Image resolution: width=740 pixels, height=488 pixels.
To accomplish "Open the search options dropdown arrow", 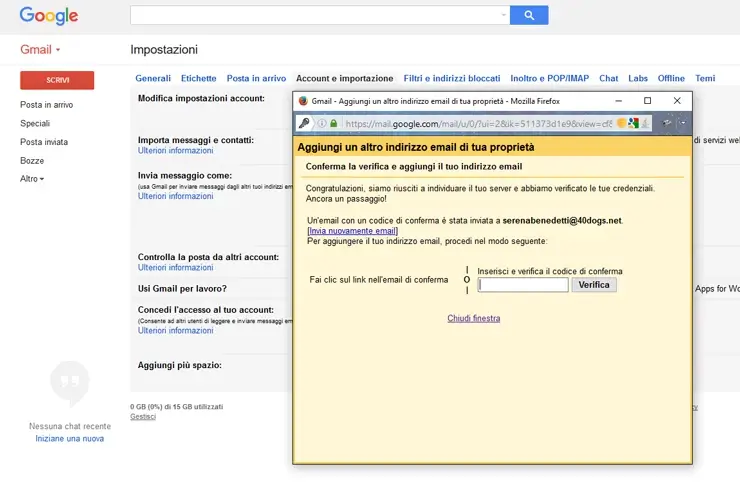I will click(504, 15).
